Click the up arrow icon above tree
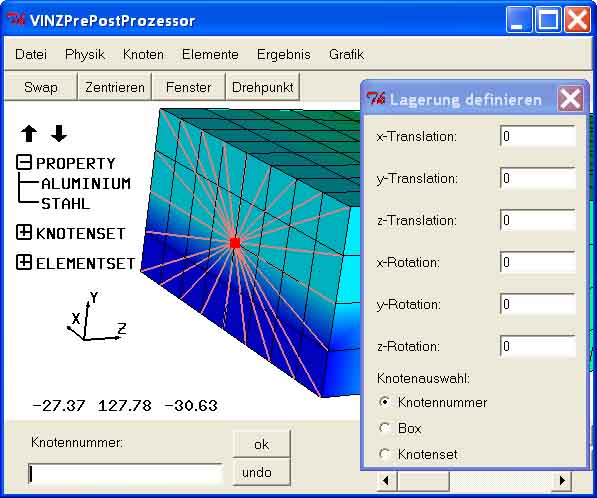The width and height of the screenshot is (597, 498). (29, 134)
